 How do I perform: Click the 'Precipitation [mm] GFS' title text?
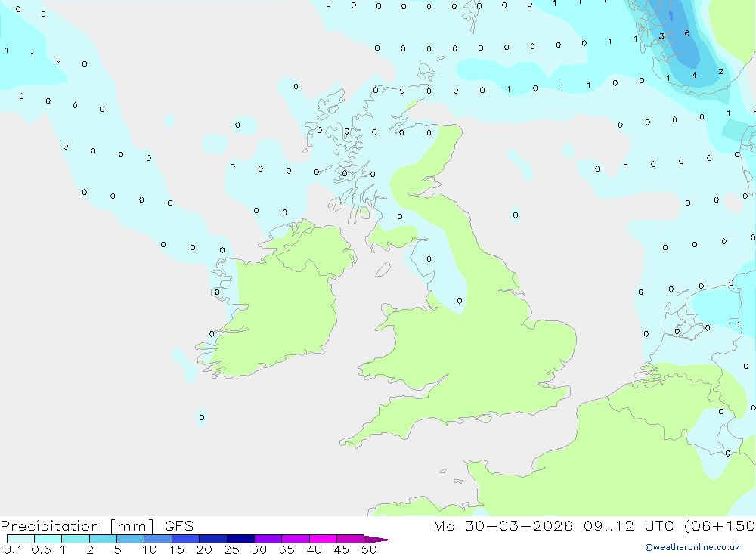point(97,525)
